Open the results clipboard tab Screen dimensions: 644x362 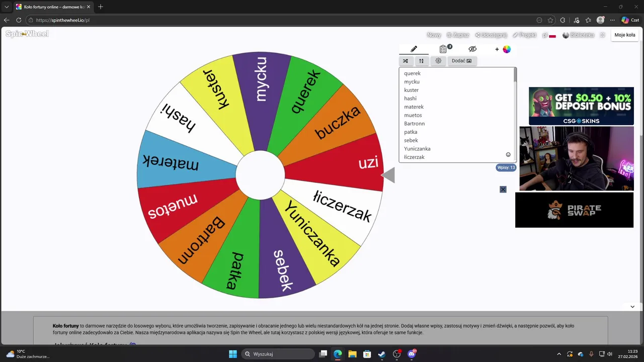(x=443, y=49)
